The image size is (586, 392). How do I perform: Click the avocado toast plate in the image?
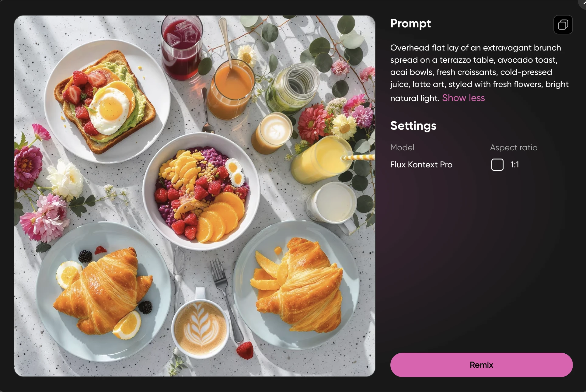(106, 101)
